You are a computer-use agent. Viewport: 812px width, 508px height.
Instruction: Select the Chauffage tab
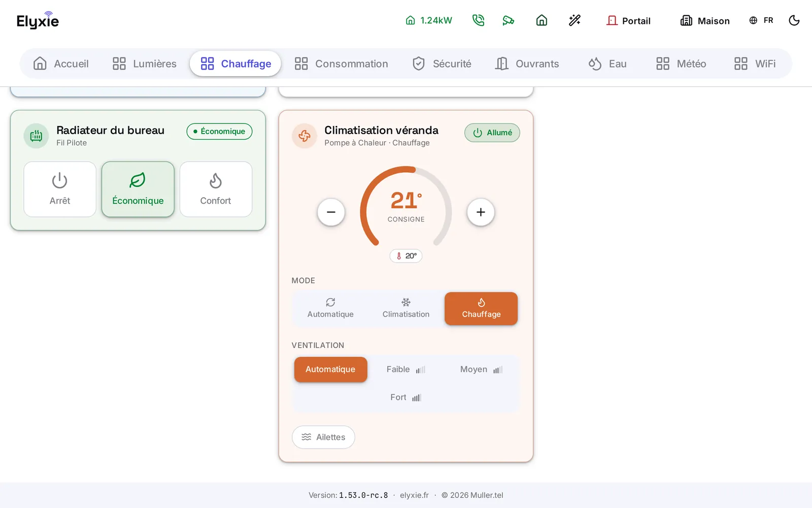tap(235, 63)
